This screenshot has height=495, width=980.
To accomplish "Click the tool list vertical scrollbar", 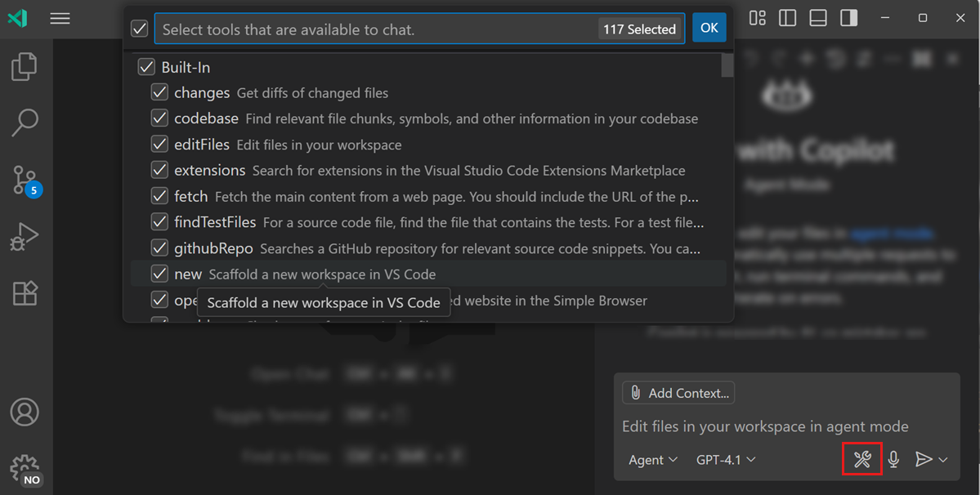I will click(x=727, y=65).
